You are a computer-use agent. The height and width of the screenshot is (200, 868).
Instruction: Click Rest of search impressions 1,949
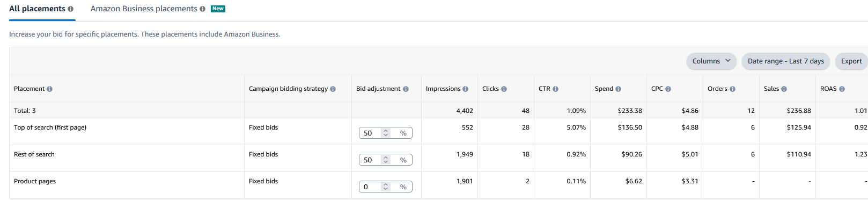(465, 154)
